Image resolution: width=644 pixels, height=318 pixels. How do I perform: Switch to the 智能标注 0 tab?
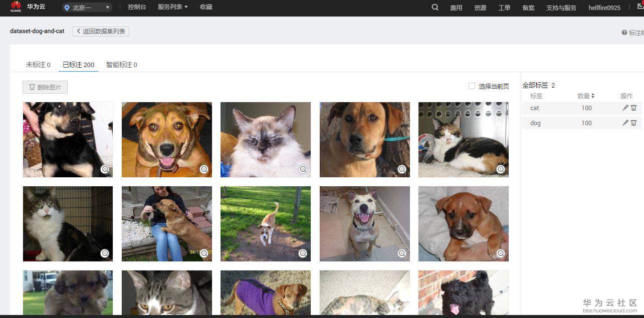click(x=121, y=65)
